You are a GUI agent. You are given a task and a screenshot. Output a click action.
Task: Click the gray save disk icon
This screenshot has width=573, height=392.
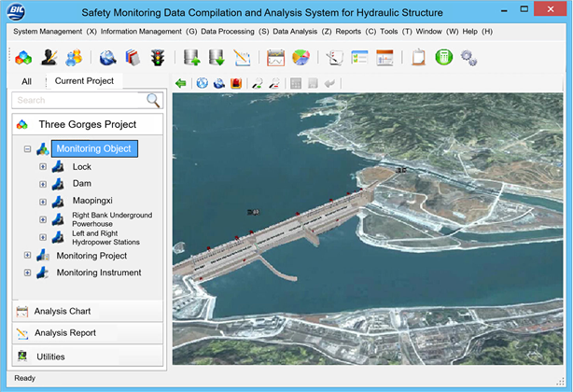[313, 83]
